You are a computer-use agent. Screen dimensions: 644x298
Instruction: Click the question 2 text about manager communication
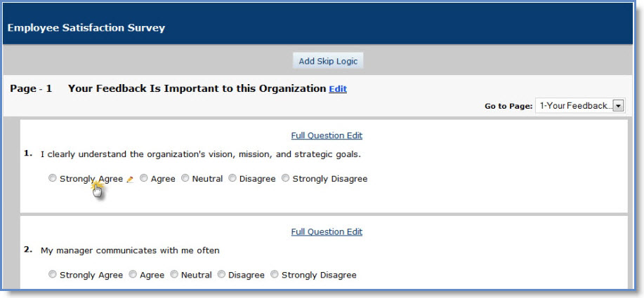130,250
